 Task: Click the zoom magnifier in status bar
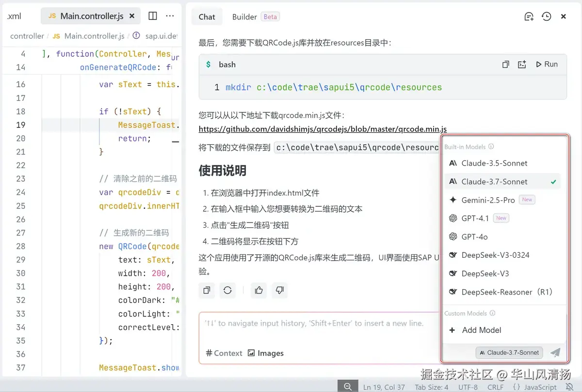[348, 386]
